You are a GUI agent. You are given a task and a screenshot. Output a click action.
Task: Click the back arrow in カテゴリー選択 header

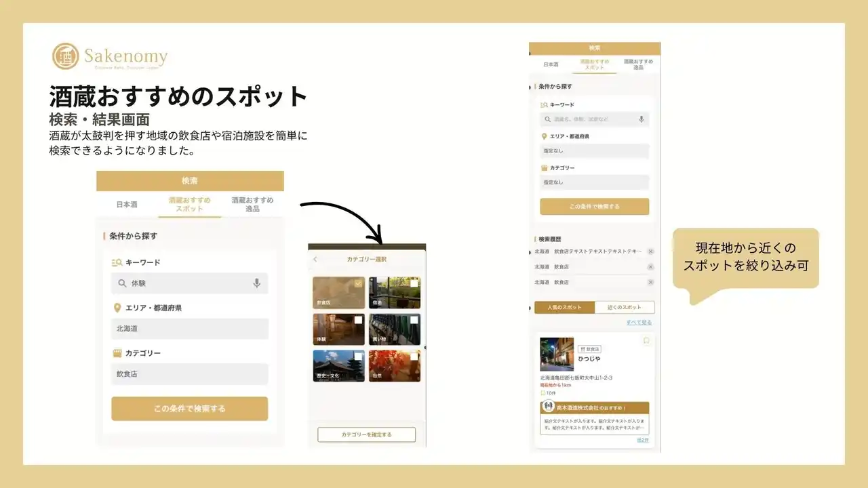pyautogui.click(x=315, y=260)
